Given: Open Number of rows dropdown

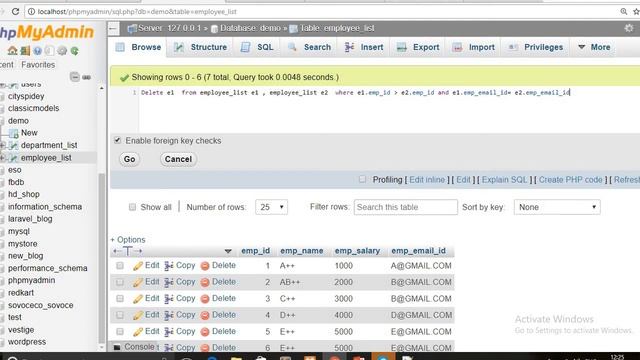Looking at the screenshot, I should (x=271, y=207).
